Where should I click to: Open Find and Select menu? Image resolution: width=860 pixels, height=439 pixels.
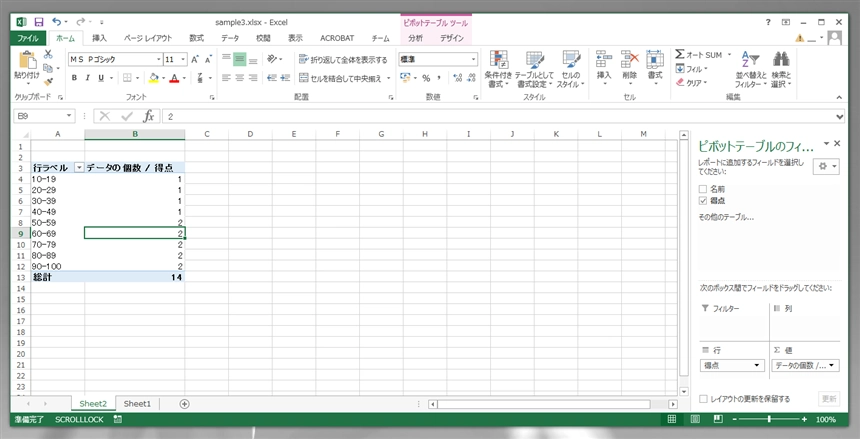[x=781, y=69]
